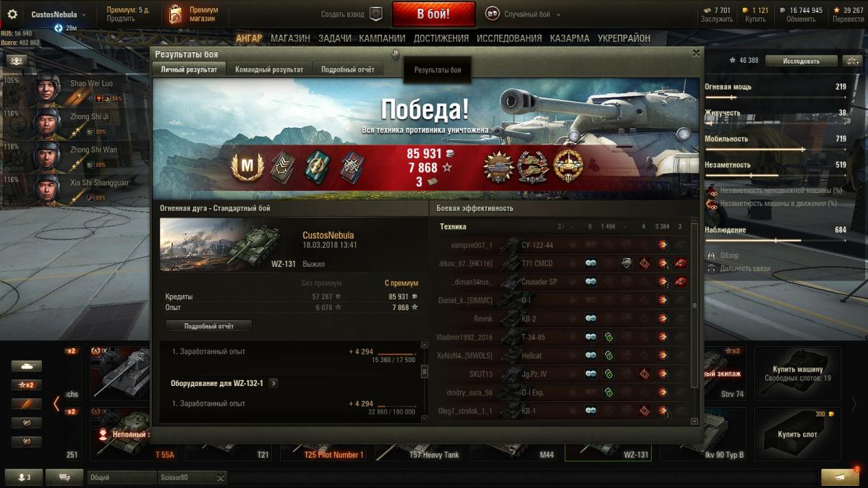The image size is (868, 488).
Task: Click the Mastery Badge "M" medal icon
Action: [x=247, y=166]
